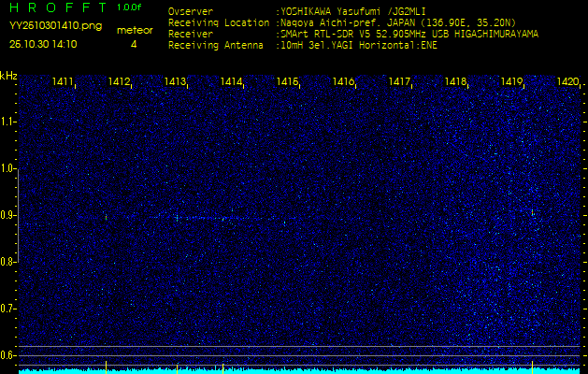Viewport: 588px width, 374px height.
Task: Click the 1411 time marker
Action: coord(64,82)
